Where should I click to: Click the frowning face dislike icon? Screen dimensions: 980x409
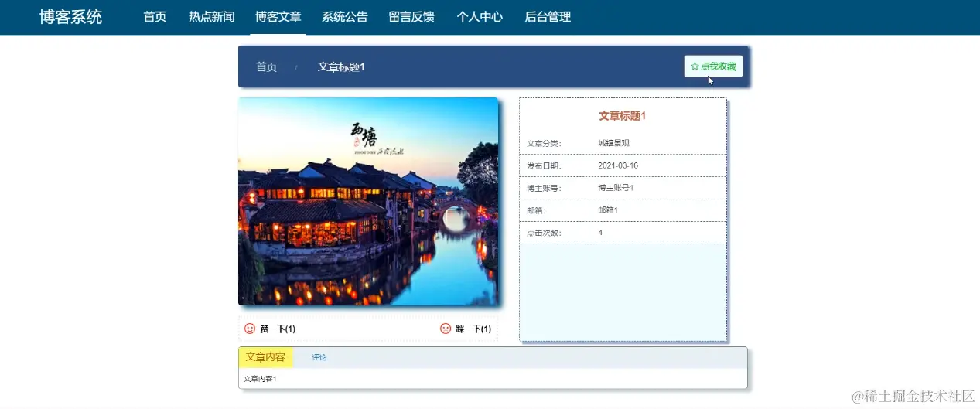[446, 329]
